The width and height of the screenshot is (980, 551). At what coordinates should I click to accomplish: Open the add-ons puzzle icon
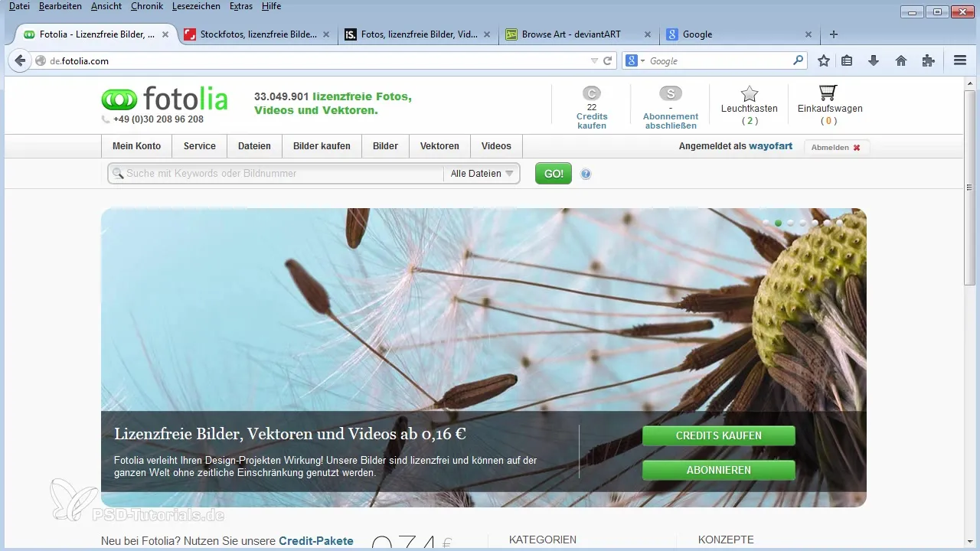click(929, 60)
